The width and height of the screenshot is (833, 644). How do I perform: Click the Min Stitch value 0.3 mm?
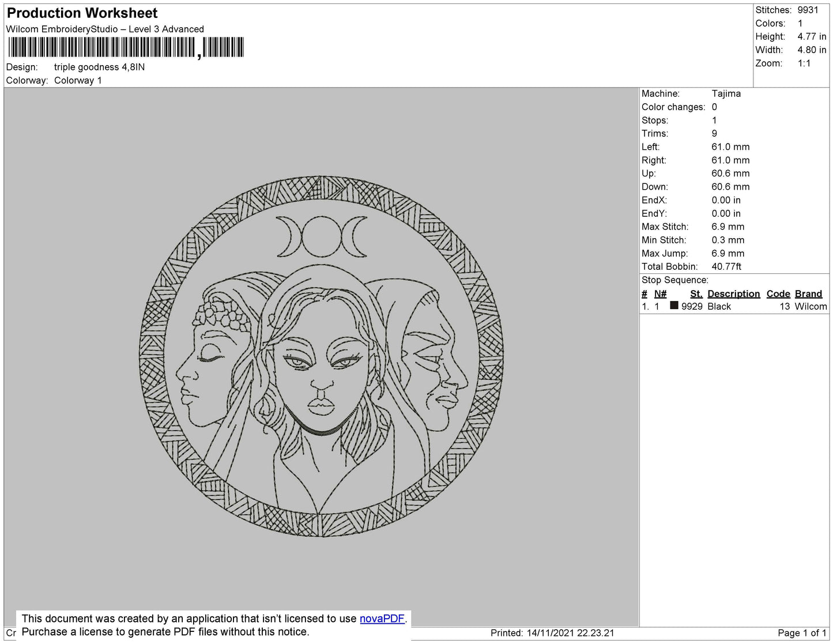(x=728, y=240)
